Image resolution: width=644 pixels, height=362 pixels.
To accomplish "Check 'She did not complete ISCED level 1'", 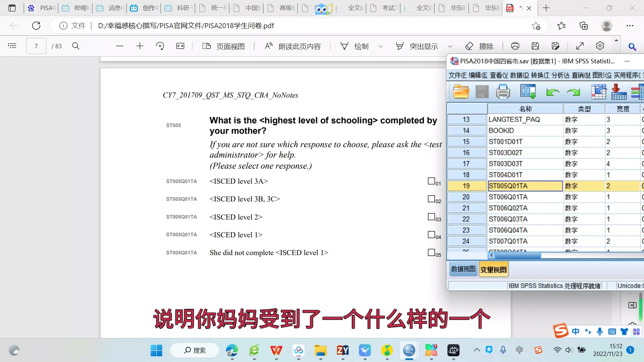I will tap(431, 252).
